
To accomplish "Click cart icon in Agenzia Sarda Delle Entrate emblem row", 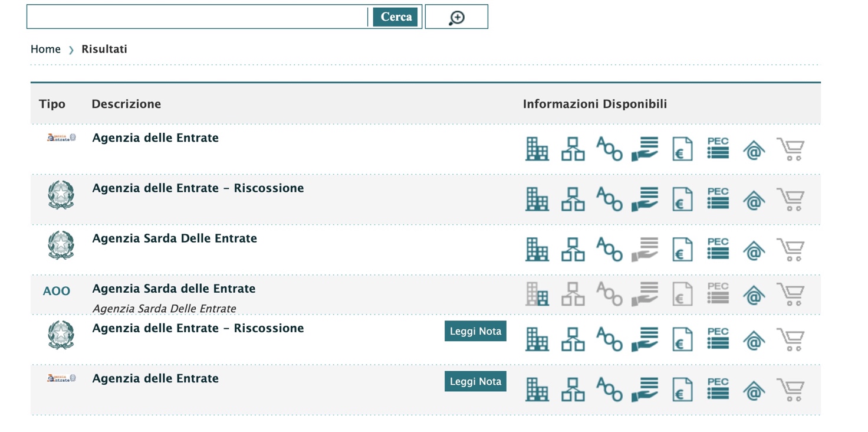I will click(x=791, y=250).
